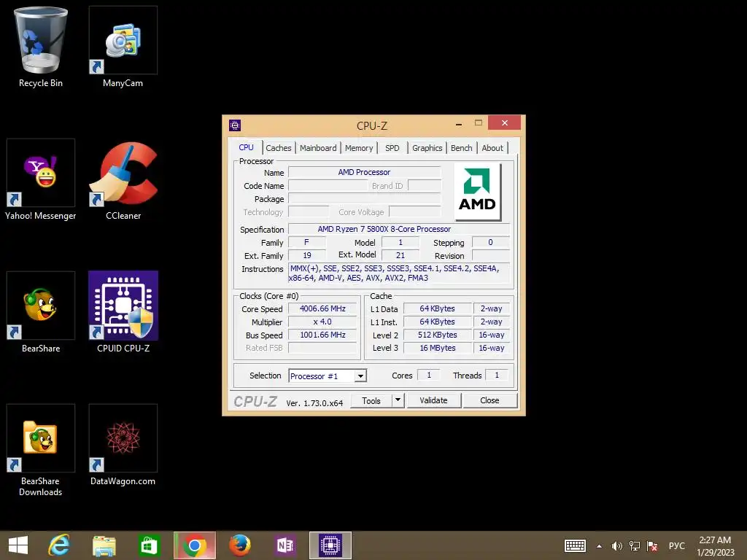Open the Recycle Bin desktop icon
Screen dimensions: 747x560
tap(41, 47)
